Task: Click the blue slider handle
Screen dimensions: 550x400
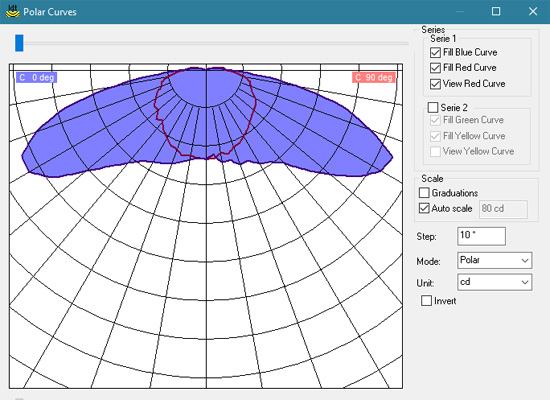Action: pos(19,43)
